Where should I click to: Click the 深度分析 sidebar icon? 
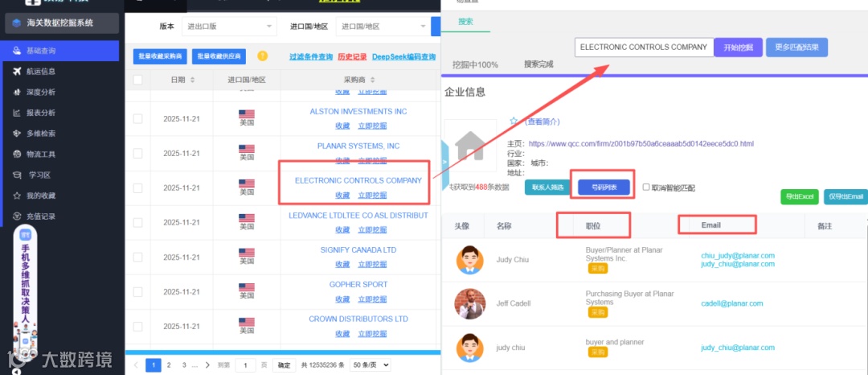17,92
